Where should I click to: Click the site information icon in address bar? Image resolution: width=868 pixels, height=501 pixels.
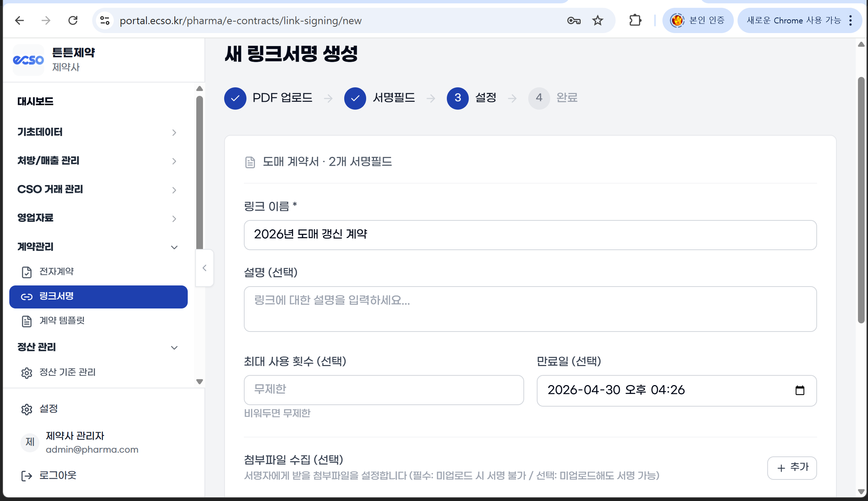[x=105, y=20]
